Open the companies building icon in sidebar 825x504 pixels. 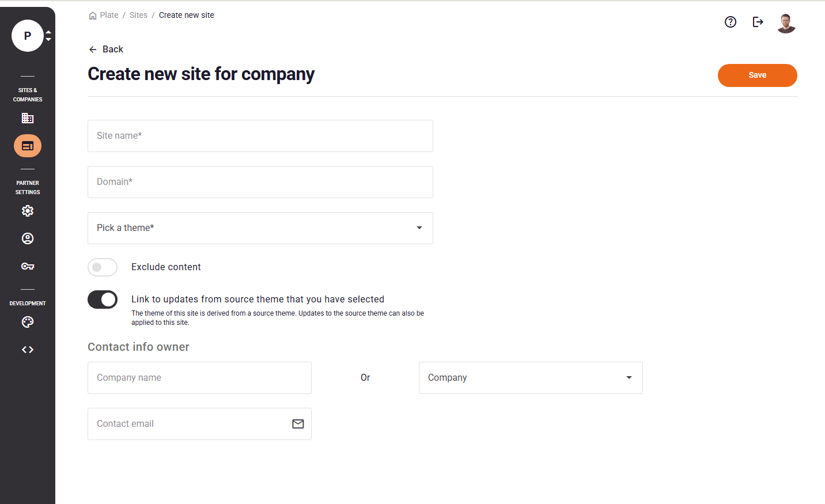28,118
